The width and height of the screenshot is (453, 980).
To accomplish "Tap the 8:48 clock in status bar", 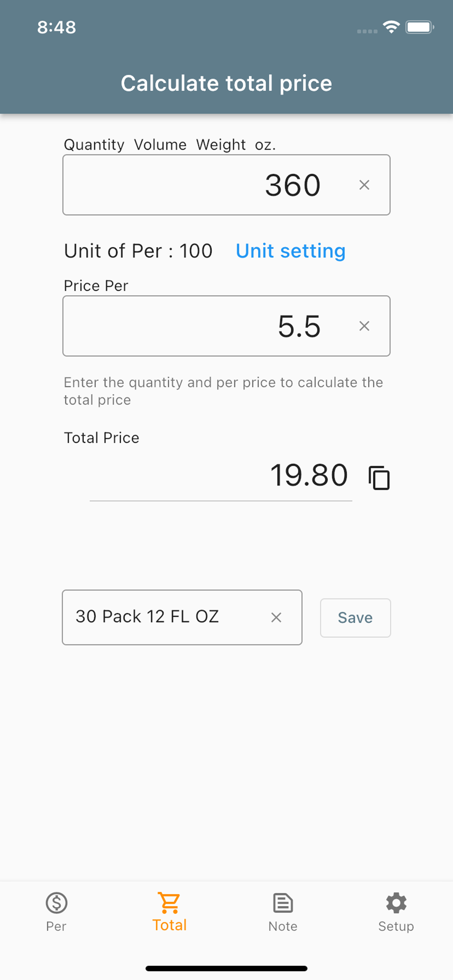I will [57, 27].
